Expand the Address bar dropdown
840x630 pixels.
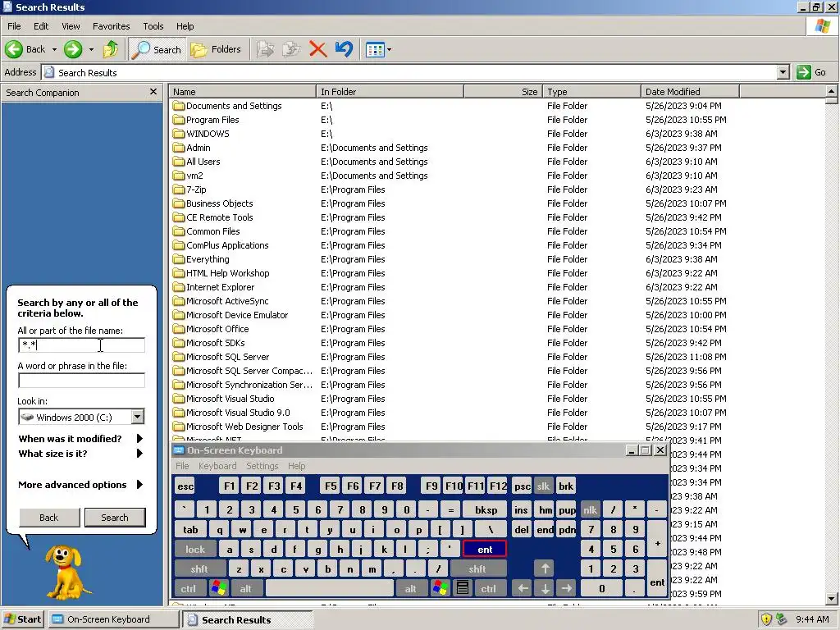click(783, 72)
